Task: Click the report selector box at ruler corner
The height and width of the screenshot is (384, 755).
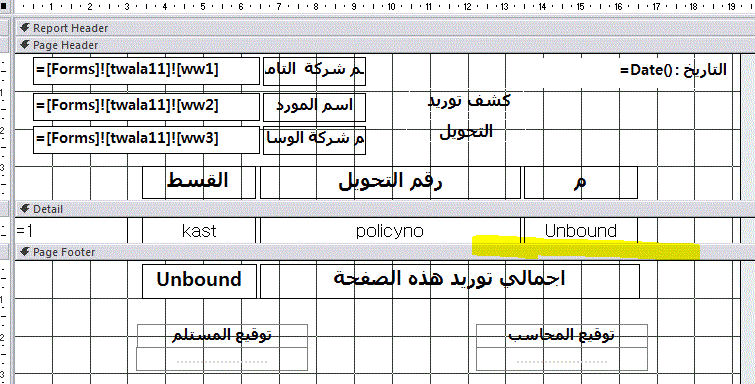Action: (x=4, y=7)
